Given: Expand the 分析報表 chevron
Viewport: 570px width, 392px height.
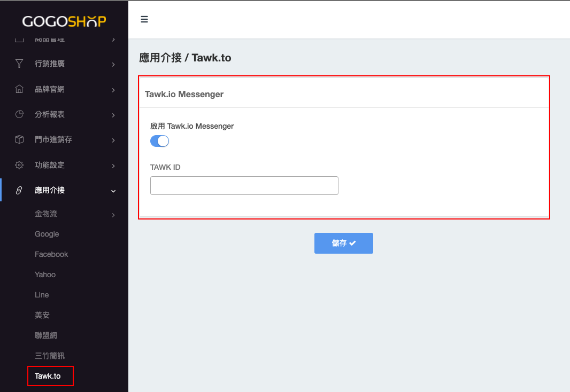Looking at the screenshot, I should (113, 115).
